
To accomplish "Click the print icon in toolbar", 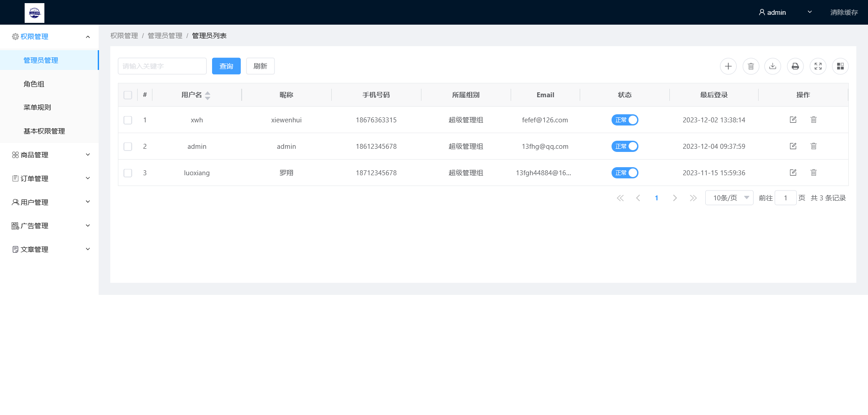I will coord(795,66).
